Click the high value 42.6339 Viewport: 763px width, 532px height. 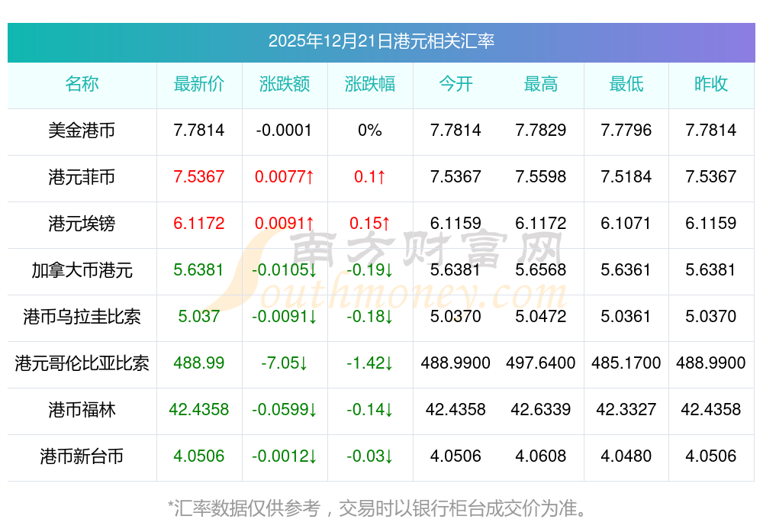tap(541, 409)
